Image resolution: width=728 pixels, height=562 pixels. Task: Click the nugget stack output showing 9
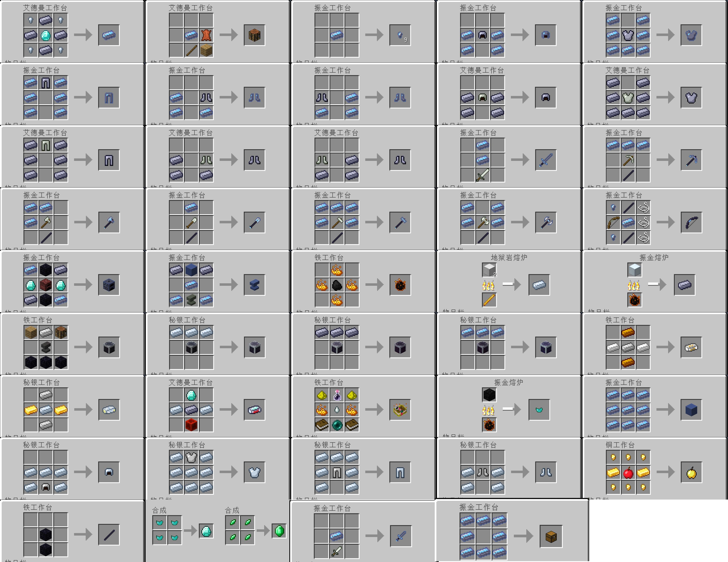coord(400,35)
